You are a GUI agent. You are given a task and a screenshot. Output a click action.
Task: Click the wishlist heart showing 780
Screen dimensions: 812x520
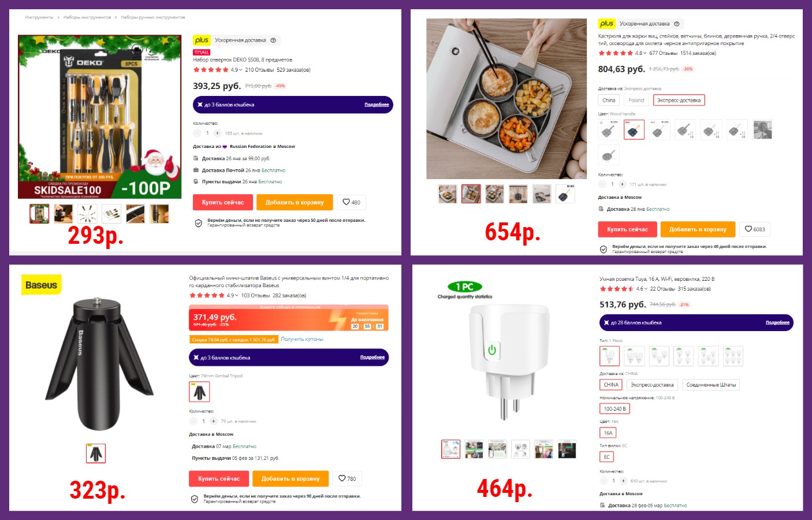pyautogui.click(x=347, y=478)
